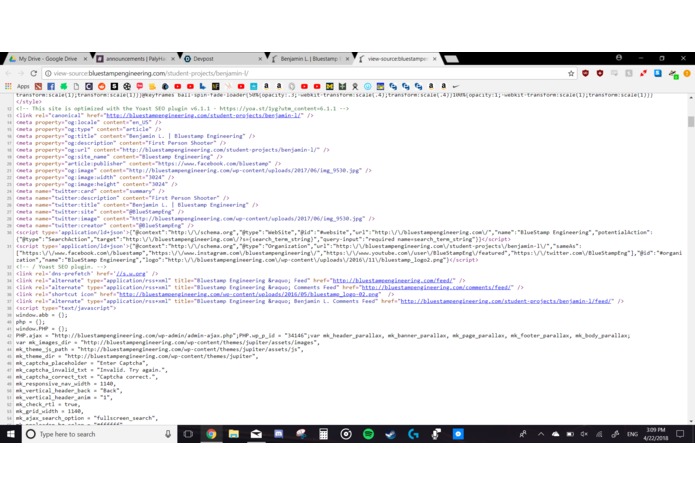The width and height of the screenshot is (695, 494).
Task: Click the scrollbar up arrow
Action: click(x=691, y=97)
